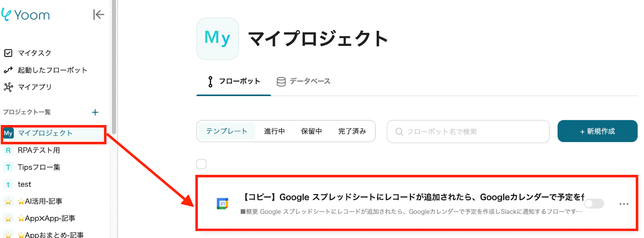Check the select-all checkbox above the list
644x238 pixels.
pos(201,164)
